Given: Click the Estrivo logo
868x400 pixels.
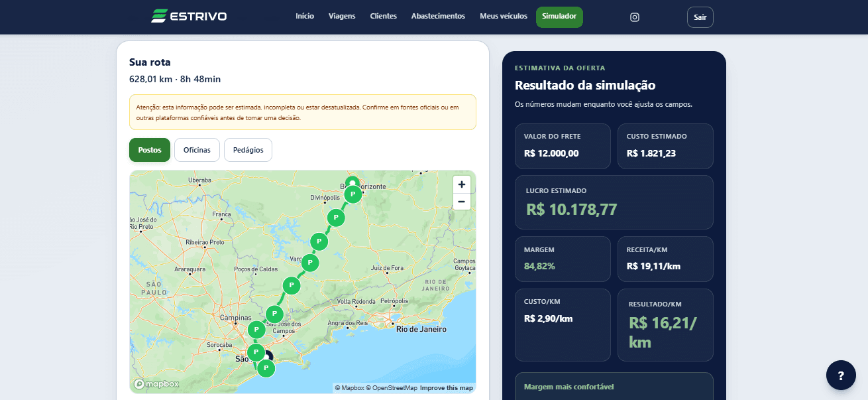Looking at the screenshot, I should (x=189, y=16).
